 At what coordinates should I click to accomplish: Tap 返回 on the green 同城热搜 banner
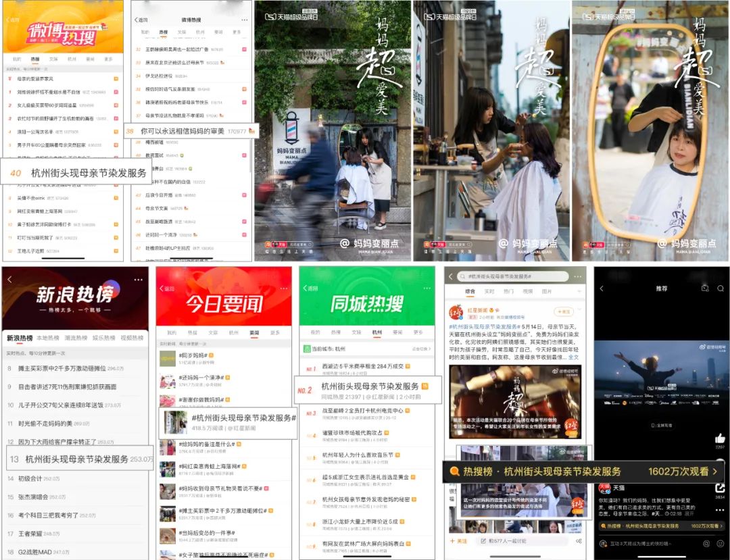tap(310, 288)
